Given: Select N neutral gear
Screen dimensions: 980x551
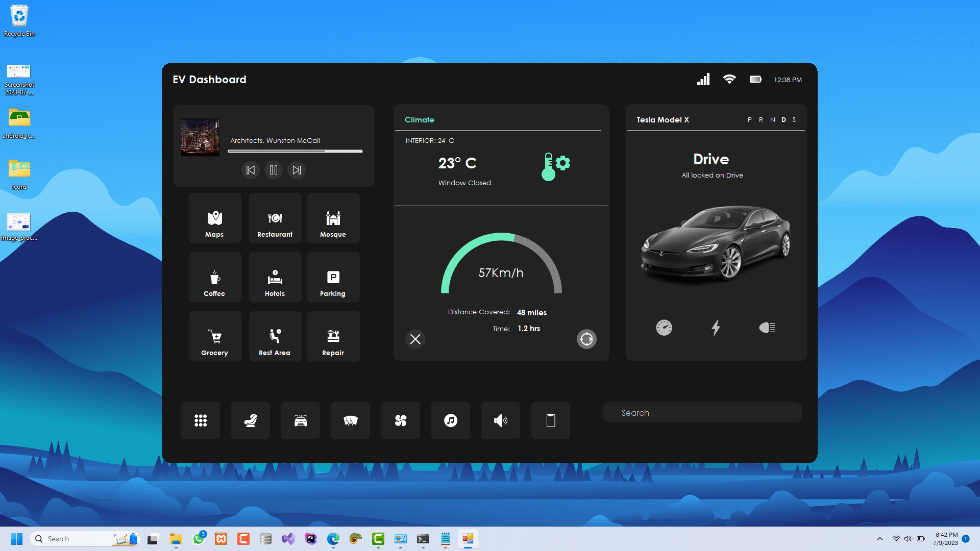Looking at the screenshot, I should pyautogui.click(x=772, y=120).
